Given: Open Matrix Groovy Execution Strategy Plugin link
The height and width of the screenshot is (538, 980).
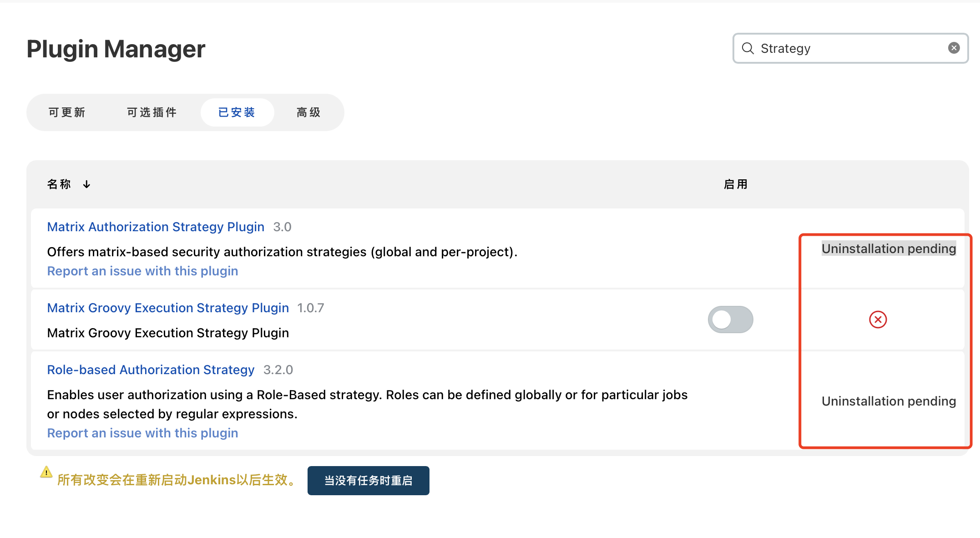Looking at the screenshot, I should tap(168, 308).
